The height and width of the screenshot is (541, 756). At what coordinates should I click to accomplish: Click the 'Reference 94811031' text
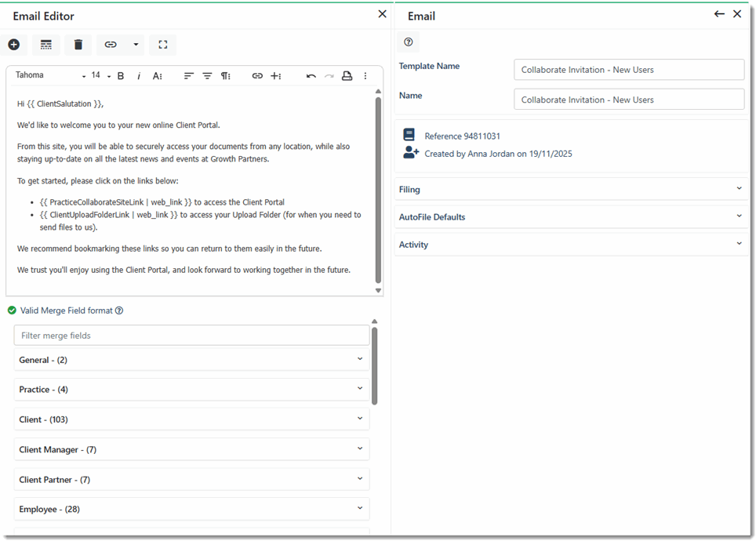pyautogui.click(x=462, y=136)
